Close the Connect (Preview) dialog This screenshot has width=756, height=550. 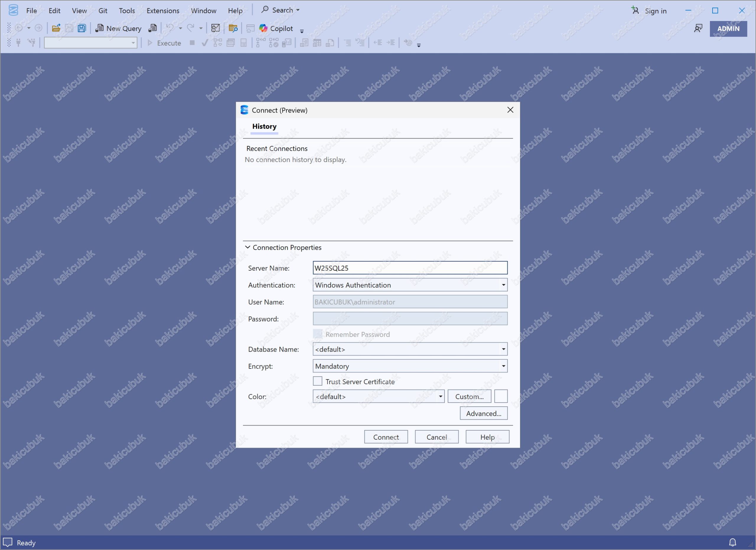coord(510,110)
